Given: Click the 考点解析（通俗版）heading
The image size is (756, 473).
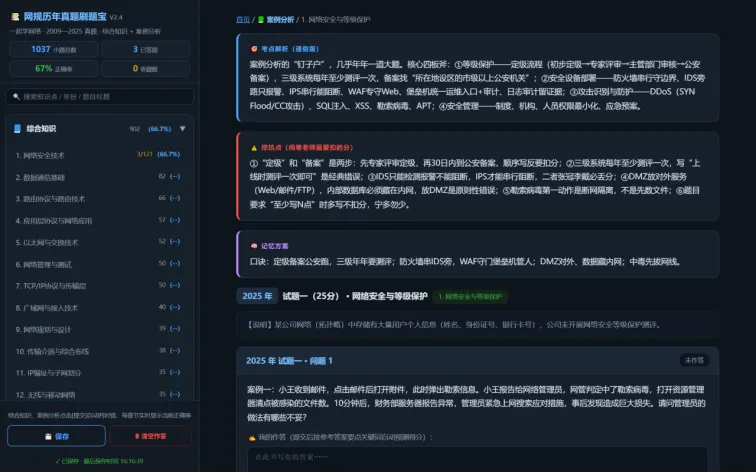Looking at the screenshot, I should click(x=290, y=49).
